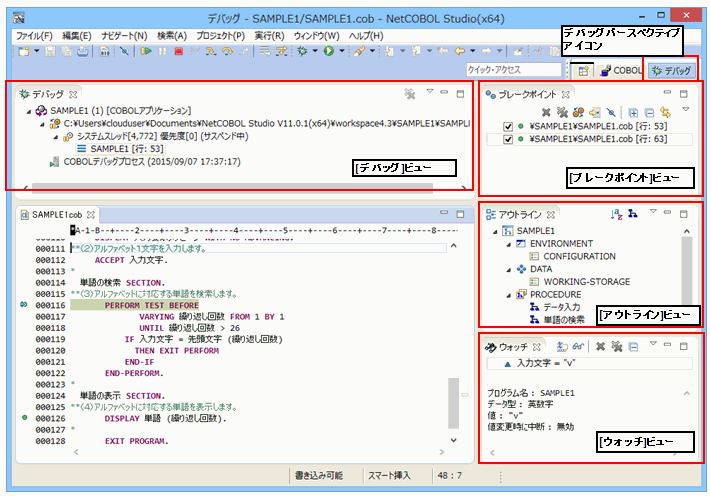The height and width of the screenshot is (496, 710).
Task: Open the ファイル(F) menu
Action: tap(34, 36)
